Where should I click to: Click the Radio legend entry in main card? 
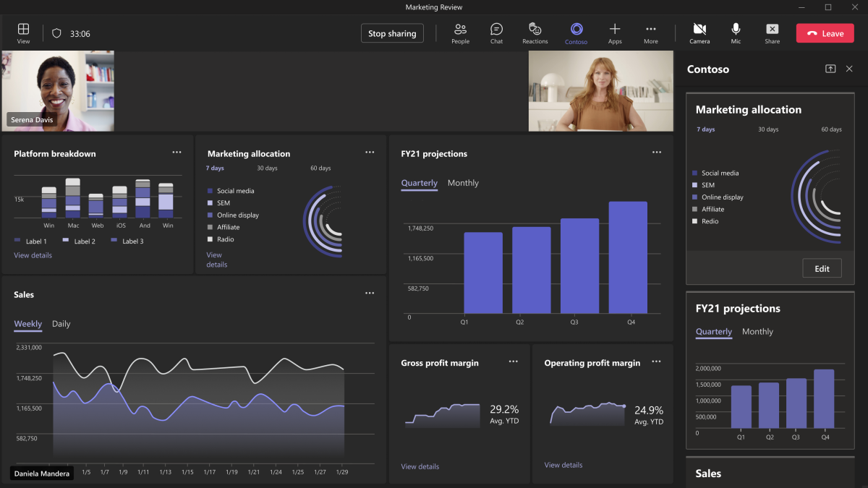point(221,239)
